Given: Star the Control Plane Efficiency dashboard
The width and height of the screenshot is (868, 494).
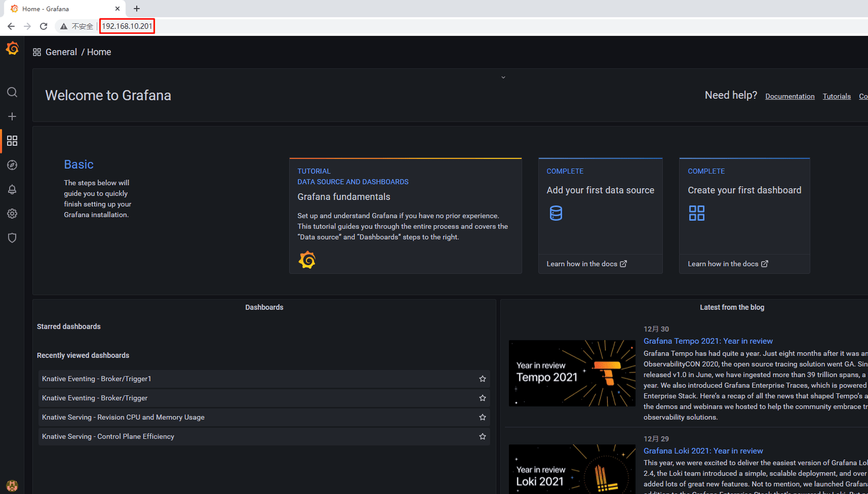Looking at the screenshot, I should (482, 437).
